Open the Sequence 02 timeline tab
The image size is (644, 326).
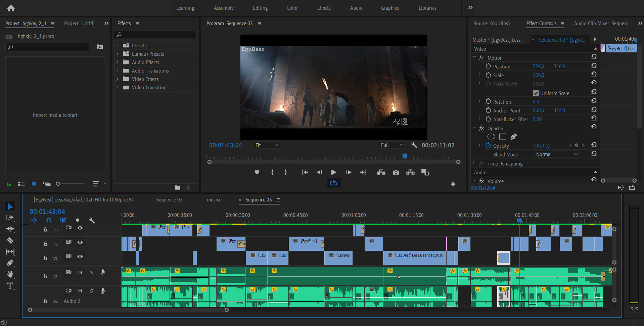[x=169, y=200]
